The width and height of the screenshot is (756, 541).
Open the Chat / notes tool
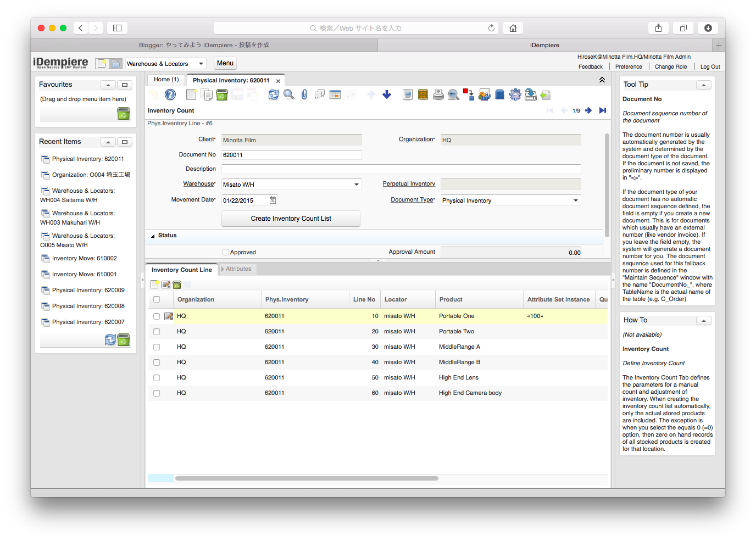(x=319, y=94)
